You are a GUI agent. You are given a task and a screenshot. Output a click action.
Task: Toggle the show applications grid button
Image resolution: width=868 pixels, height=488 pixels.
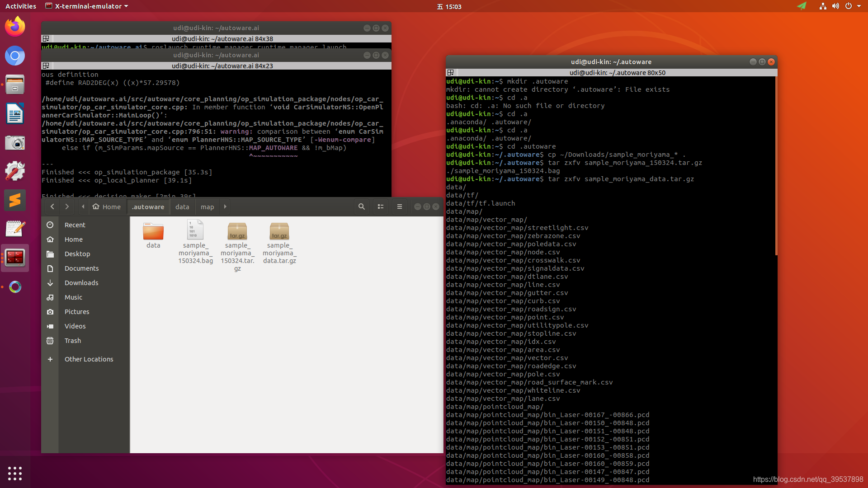click(15, 474)
